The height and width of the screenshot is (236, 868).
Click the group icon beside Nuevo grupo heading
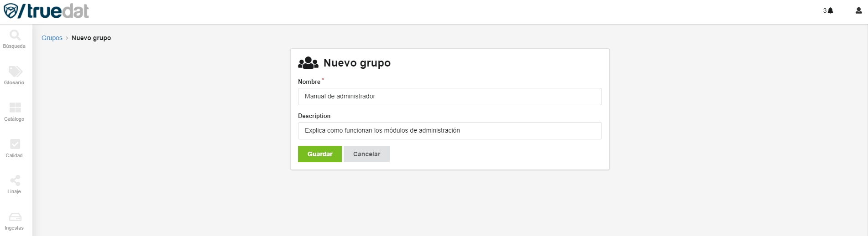[x=308, y=63]
